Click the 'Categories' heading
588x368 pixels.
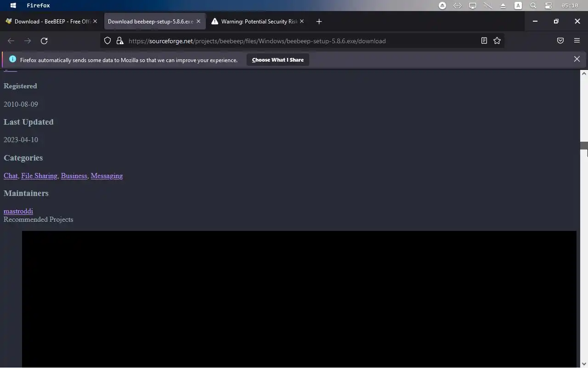[x=23, y=158]
